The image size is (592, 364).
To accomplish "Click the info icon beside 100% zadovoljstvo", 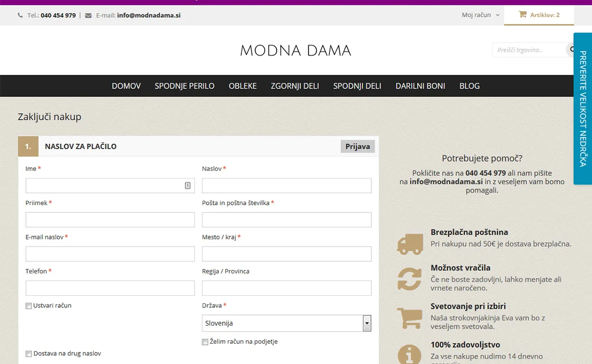I will [410, 354].
